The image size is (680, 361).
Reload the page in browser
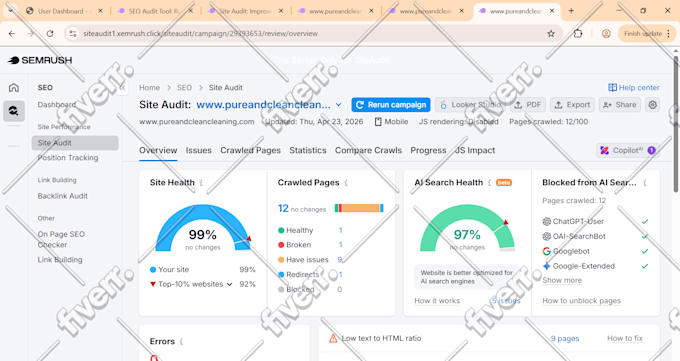click(50, 33)
